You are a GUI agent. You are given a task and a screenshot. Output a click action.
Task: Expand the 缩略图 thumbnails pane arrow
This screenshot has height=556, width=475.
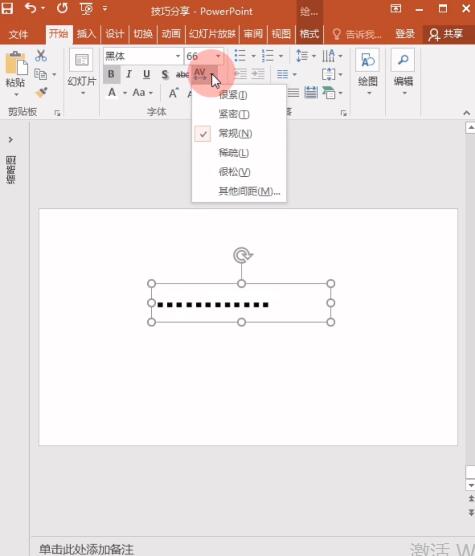click(11, 140)
